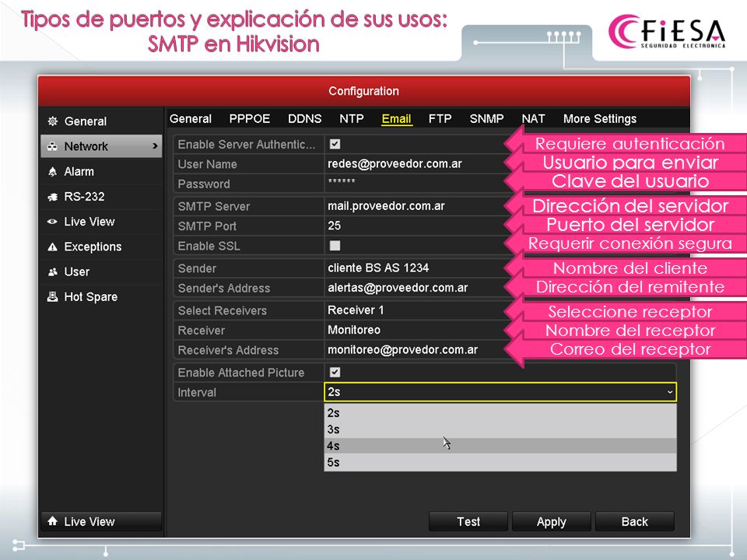Choose 5s in the interval list
This screenshot has width=747, height=560.
(x=500, y=462)
